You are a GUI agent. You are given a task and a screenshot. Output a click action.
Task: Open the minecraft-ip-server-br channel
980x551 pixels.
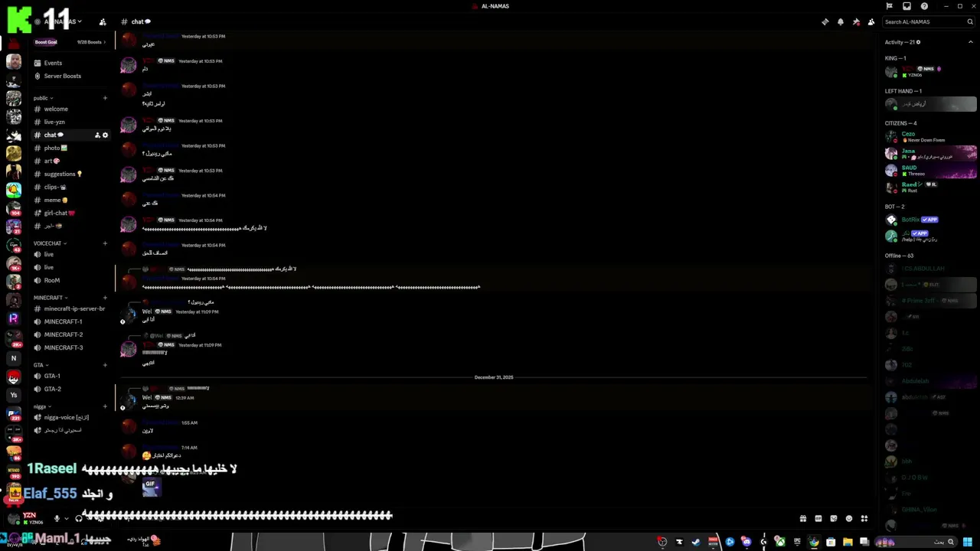pos(70,308)
